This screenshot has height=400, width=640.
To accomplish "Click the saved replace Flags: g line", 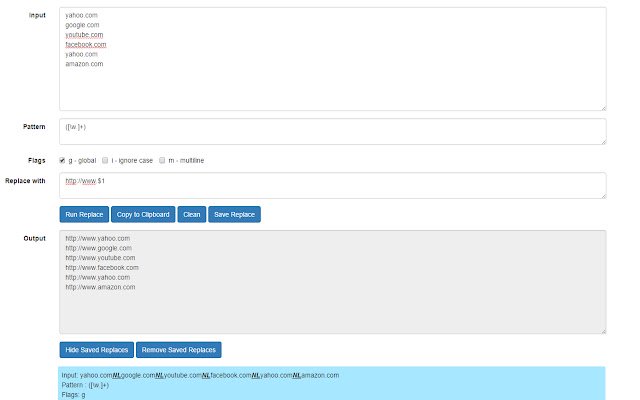I will coord(73,395).
